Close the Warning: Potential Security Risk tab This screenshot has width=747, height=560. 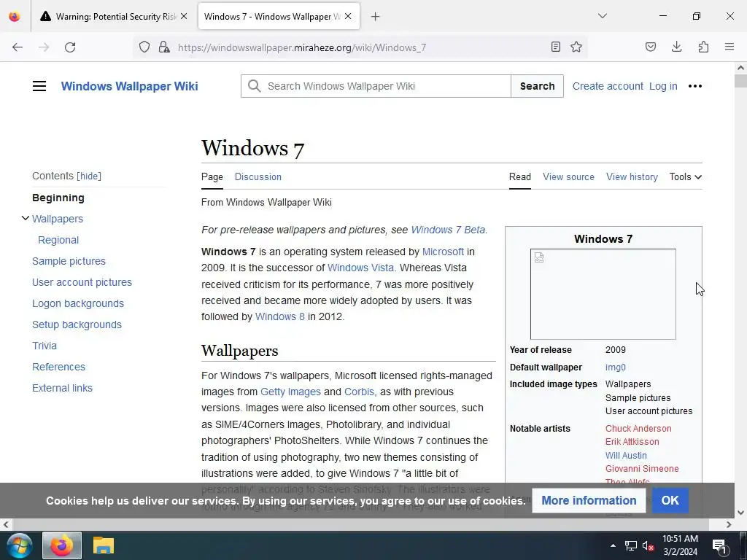coord(184,16)
